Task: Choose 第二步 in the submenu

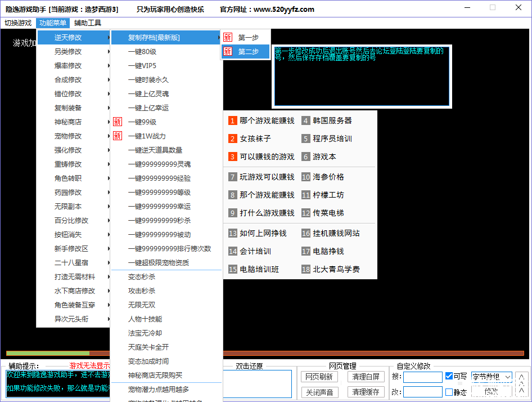Action: 246,51
